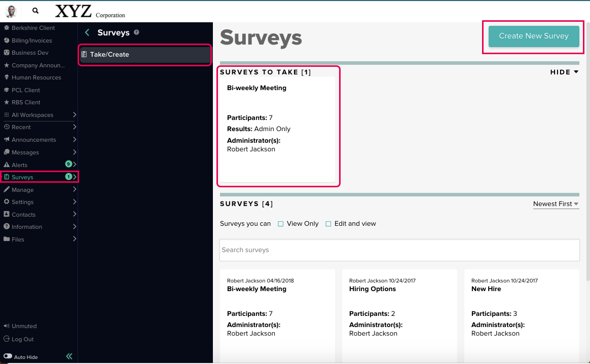Click the Human Resources icon

click(x=7, y=77)
